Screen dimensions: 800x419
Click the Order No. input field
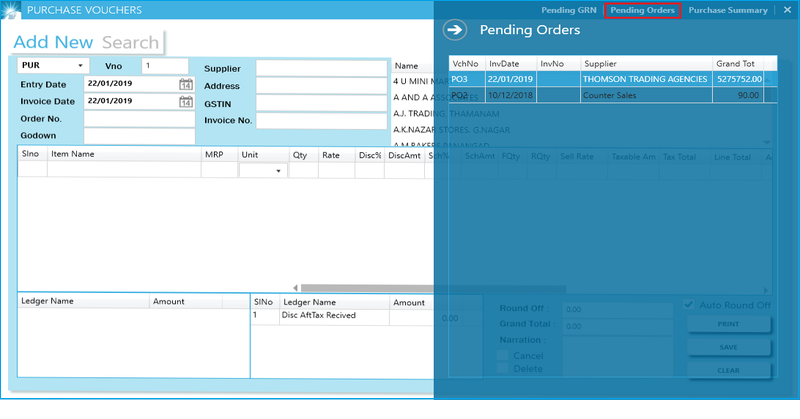click(x=139, y=119)
